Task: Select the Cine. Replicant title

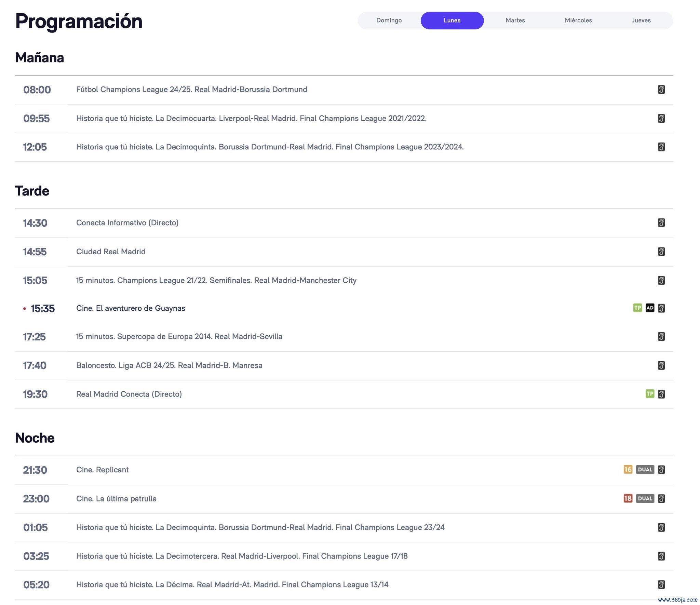Action: click(x=102, y=470)
